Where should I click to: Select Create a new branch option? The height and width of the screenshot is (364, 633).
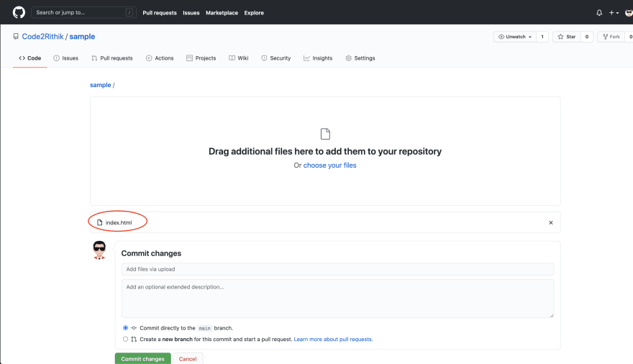tap(126, 340)
